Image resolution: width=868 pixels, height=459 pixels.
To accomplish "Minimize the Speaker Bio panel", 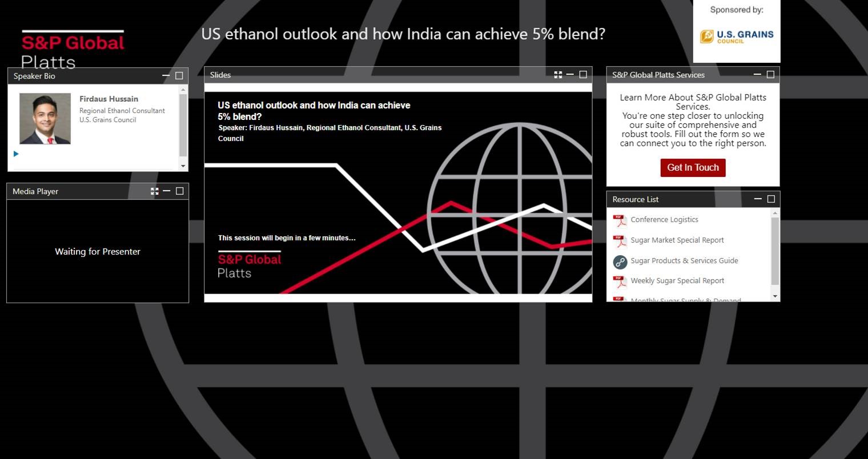I will pos(166,75).
